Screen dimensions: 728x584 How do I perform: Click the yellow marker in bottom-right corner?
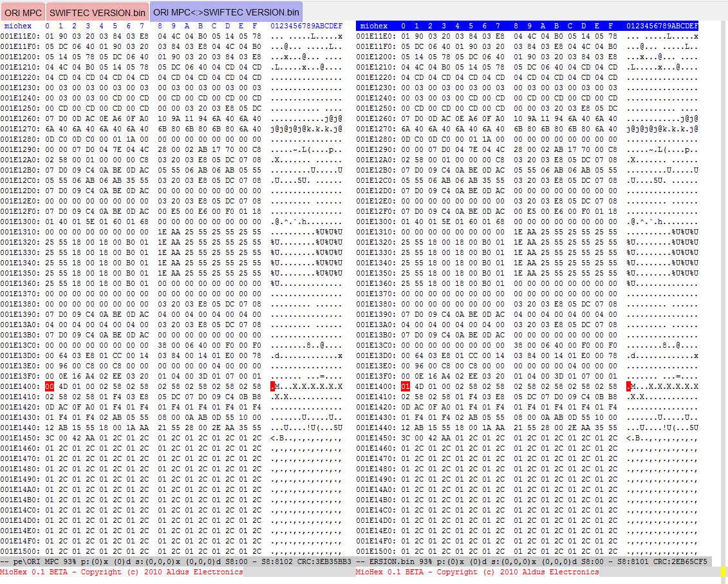723,572
